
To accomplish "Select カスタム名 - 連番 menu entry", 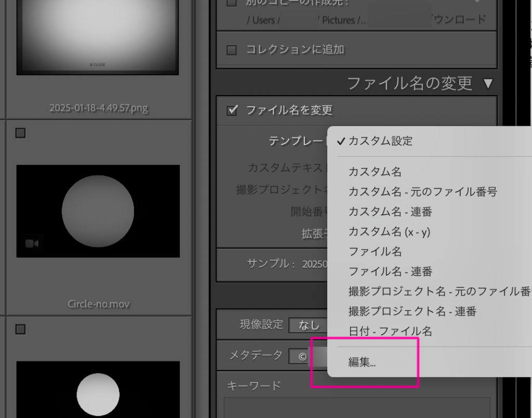I will 390,212.
